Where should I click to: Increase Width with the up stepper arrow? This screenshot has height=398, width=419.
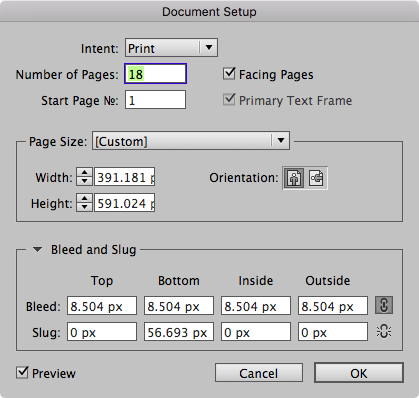pyautogui.click(x=84, y=173)
